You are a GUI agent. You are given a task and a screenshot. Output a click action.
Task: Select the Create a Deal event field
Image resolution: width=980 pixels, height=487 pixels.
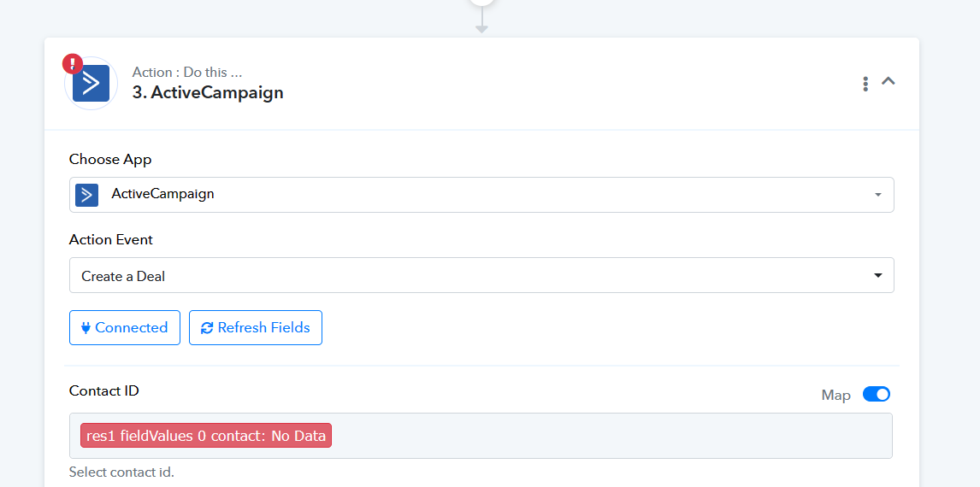pyautogui.click(x=481, y=275)
